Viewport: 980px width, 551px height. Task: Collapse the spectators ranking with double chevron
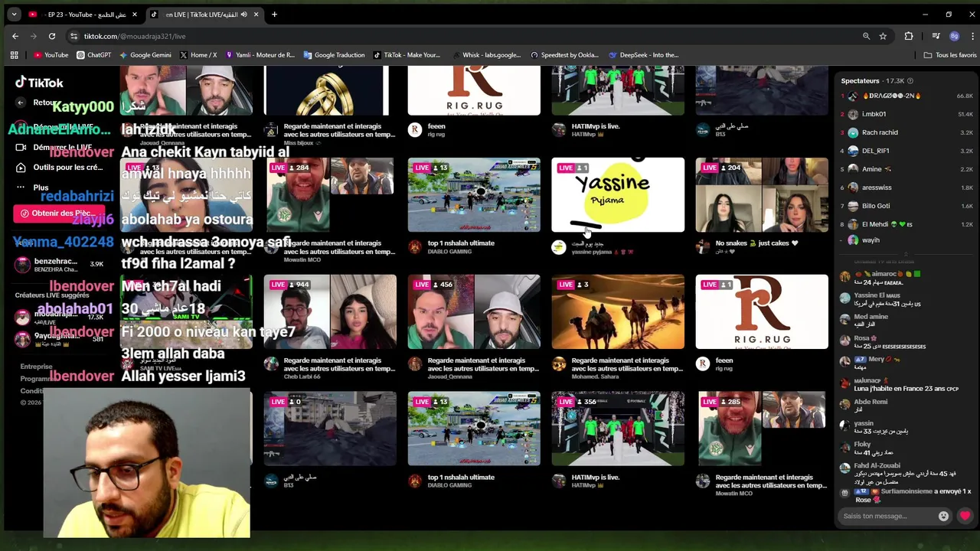(x=906, y=254)
